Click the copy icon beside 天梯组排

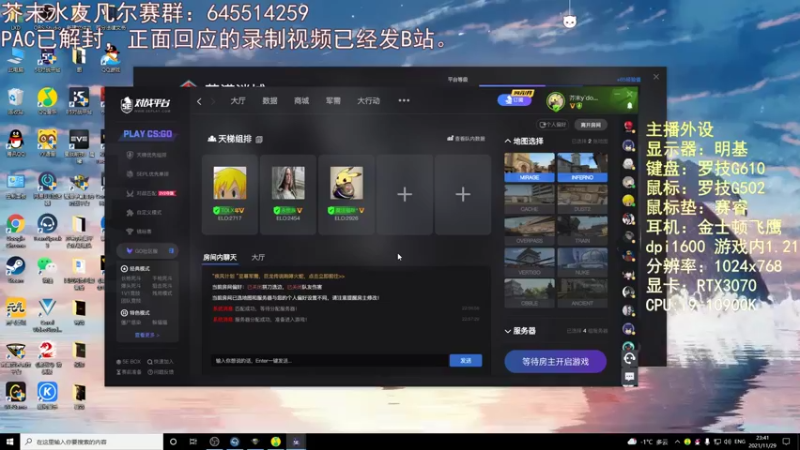(259, 139)
